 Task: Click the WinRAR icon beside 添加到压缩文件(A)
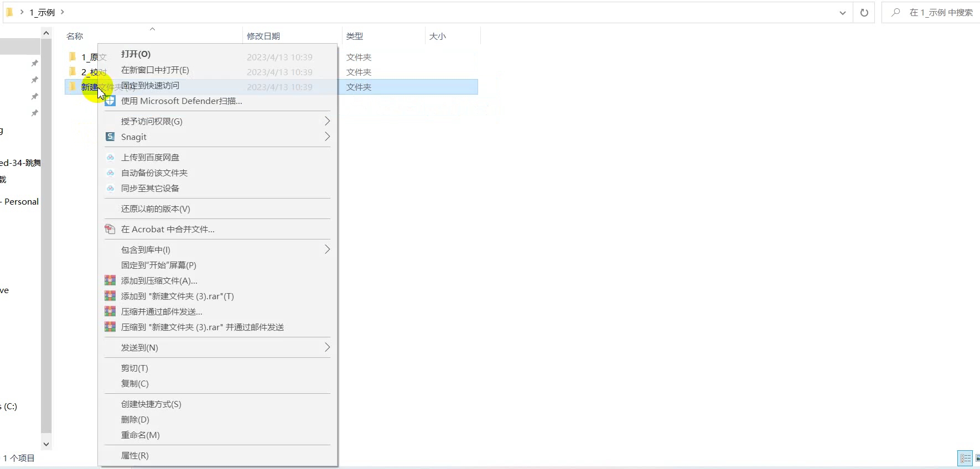110,280
